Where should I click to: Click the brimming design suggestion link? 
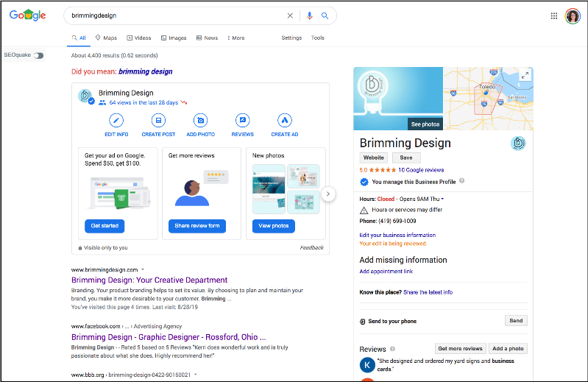click(146, 71)
